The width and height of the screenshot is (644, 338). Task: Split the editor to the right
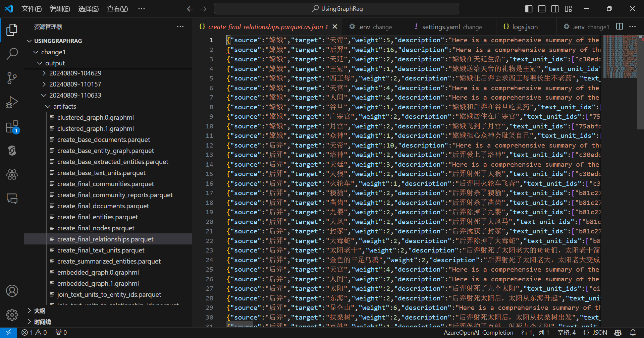click(x=620, y=26)
